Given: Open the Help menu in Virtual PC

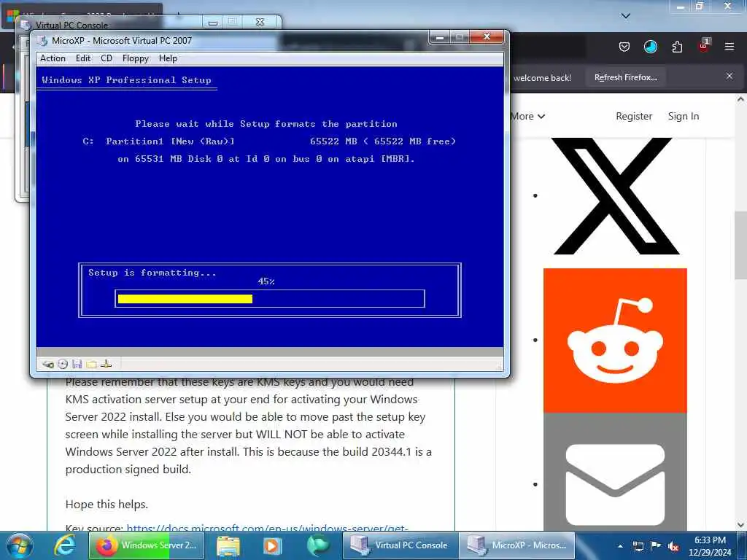Looking at the screenshot, I should pos(168,58).
